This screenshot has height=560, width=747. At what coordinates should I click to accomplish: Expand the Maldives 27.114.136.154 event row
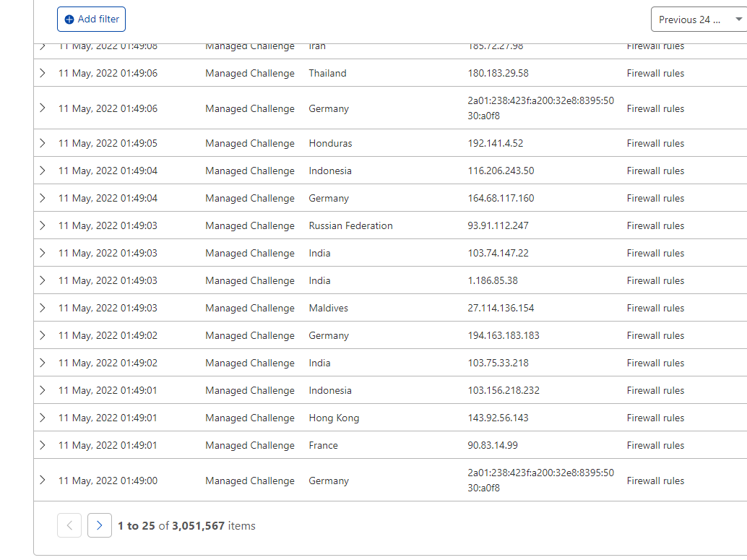click(x=43, y=308)
